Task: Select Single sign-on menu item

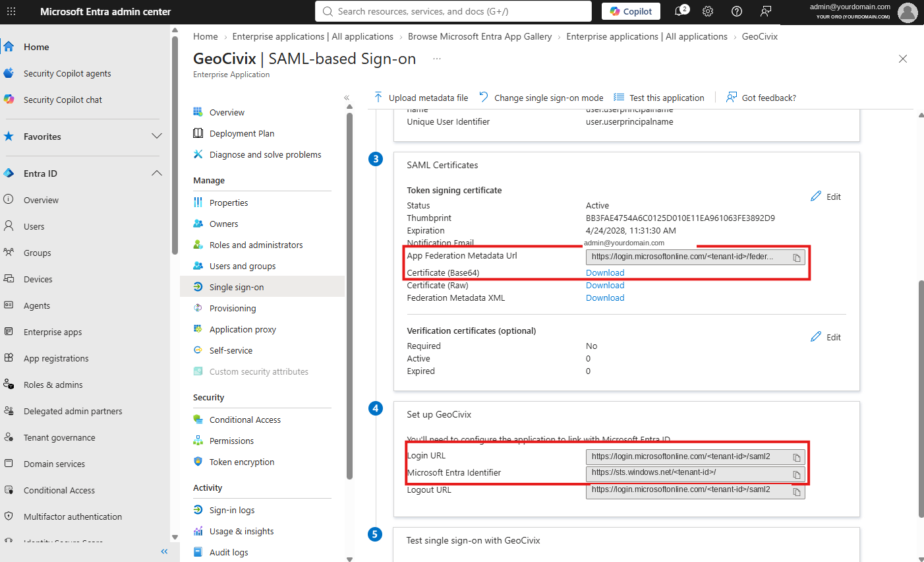Action: click(262, 287)
